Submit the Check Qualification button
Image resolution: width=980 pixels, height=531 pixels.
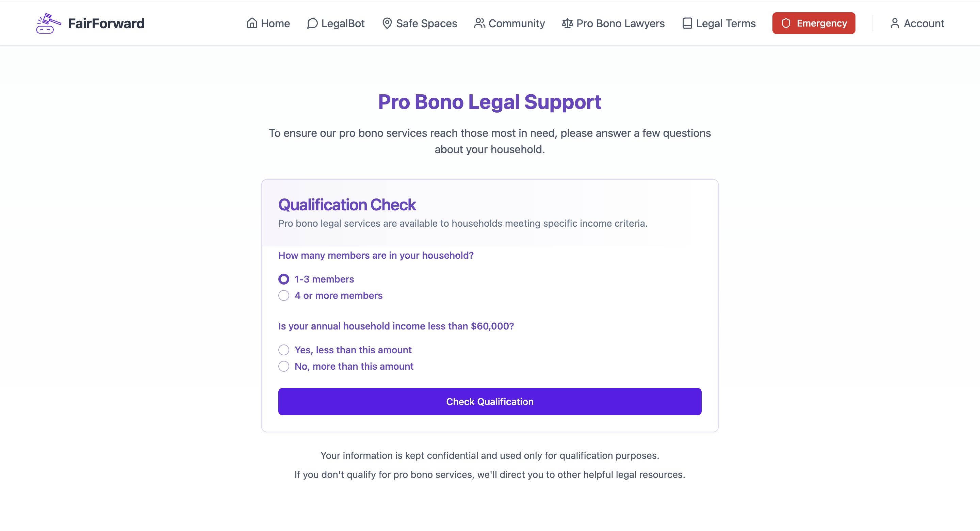490,402
